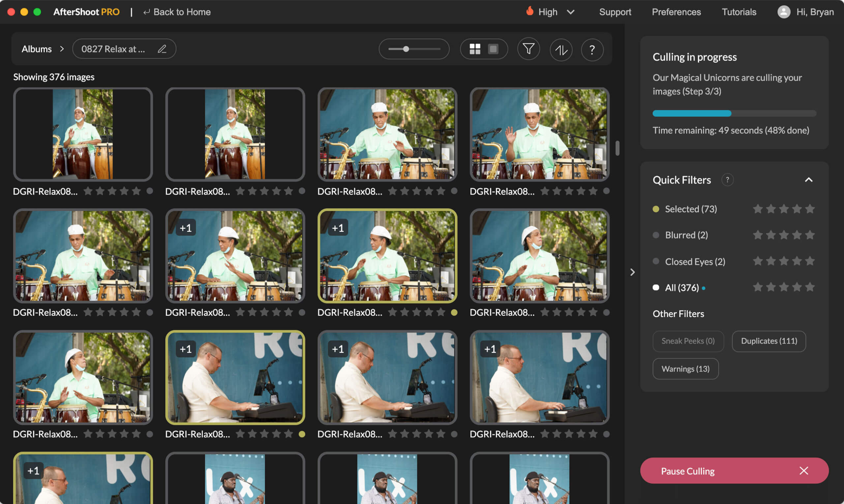Select the Closed Eyes (2) filter
This screenshot has height=504, width=844.
tap(695, 261)
